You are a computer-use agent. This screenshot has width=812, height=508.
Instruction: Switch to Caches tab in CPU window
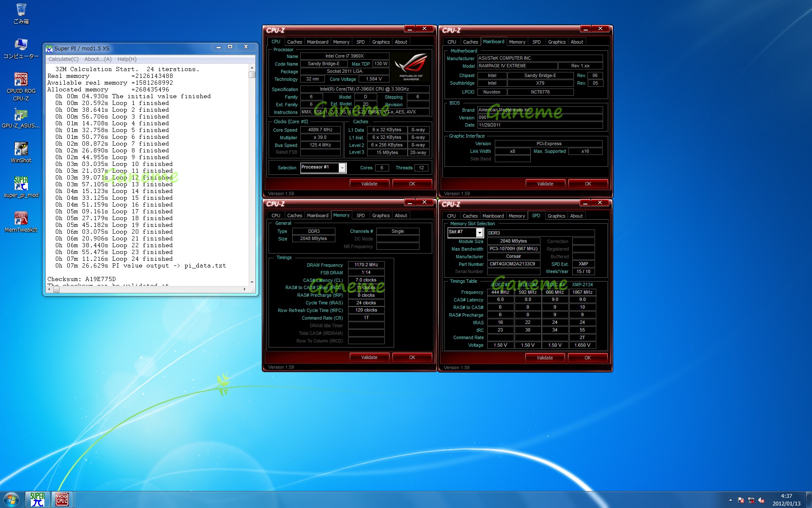[x=294, y=42]
